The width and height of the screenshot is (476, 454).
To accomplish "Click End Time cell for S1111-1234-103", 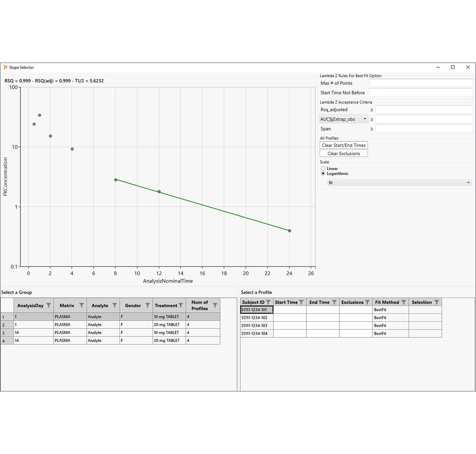I will pos(323,325).
